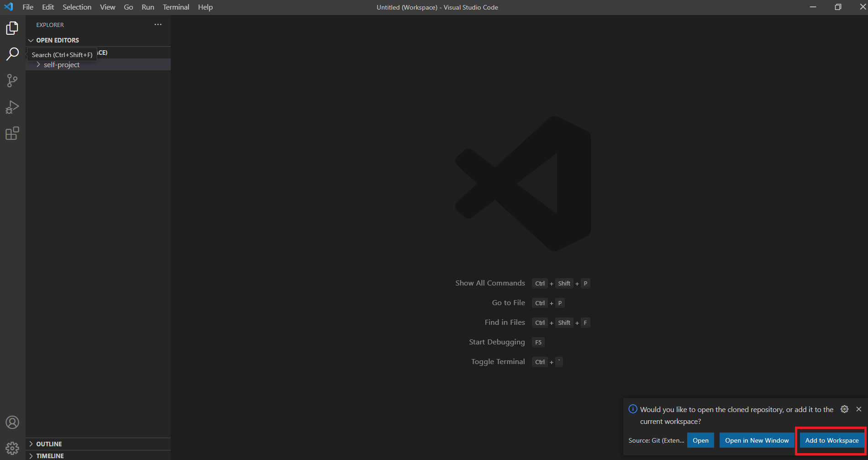The height and width of the screenshot is (460, 868).
Task: Open the Explorer view in activity bar
Action: [12, 28]
